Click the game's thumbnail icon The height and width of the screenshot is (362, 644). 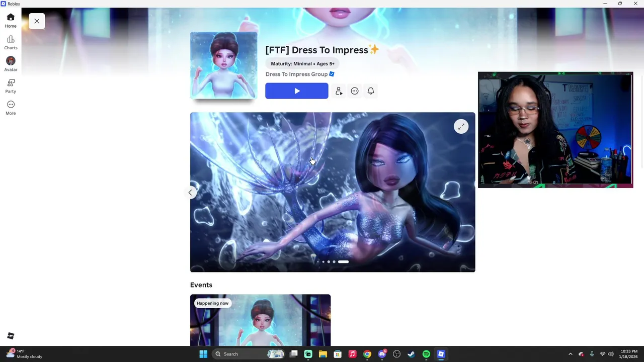coord(223,65)
